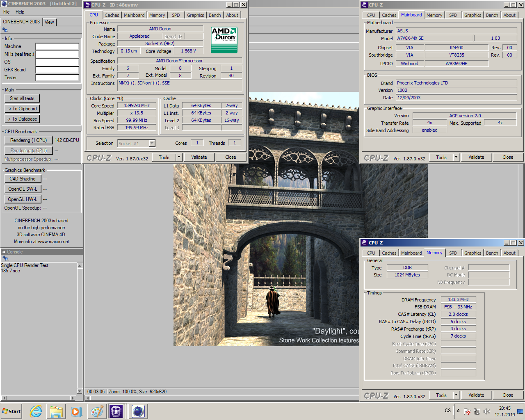Viewport: 525px width, 420px height.
Task: Show hidden system tray icons
Action: tap(459, 411)
